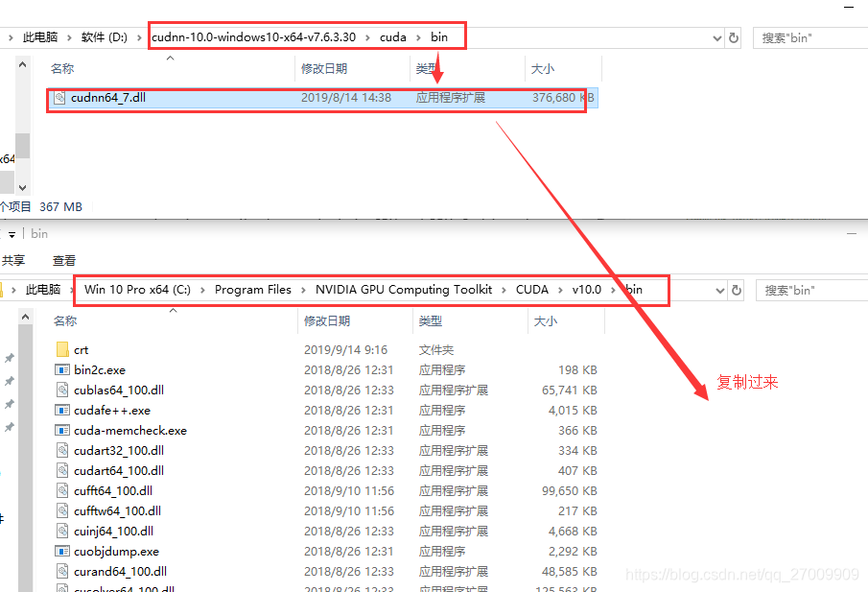Go to Program Files in bottom breadcrumb
This screenshot has width=868, height=592.
253,290
